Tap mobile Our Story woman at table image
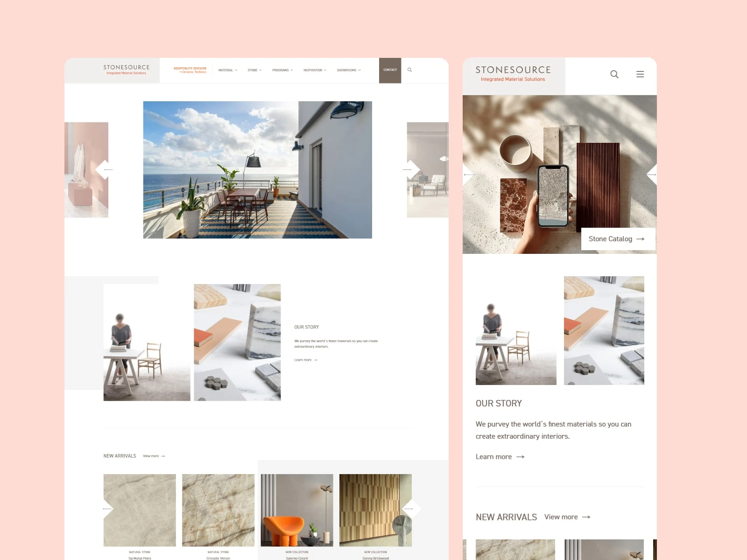The image size is (747, 560). pyautogui.click(x=516, y=330)
